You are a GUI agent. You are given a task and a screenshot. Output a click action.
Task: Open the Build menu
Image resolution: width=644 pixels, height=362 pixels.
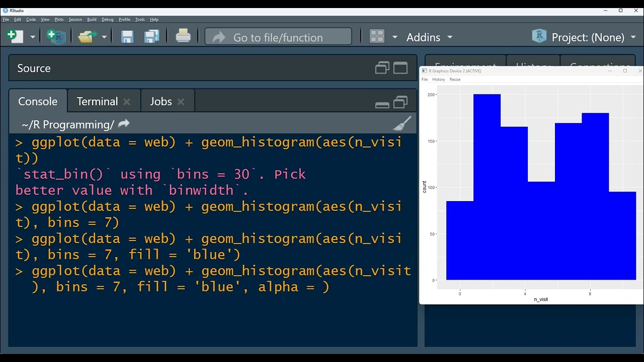coord(92,20)
